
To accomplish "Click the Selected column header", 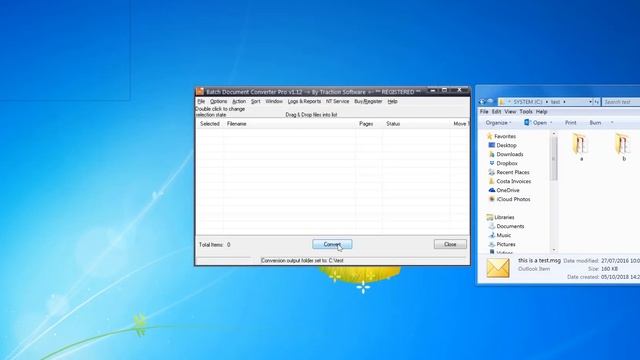I will [210, 124].
